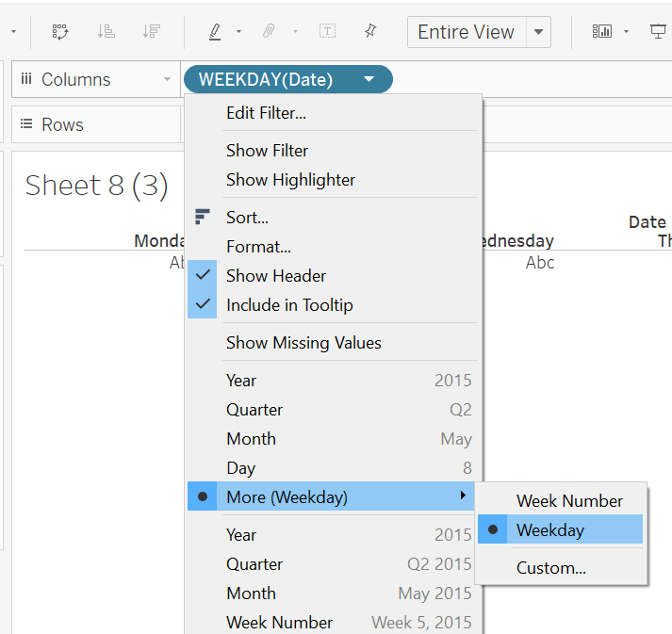
Task: Click Custom... in the submenu
Action: tap(550, 568)
